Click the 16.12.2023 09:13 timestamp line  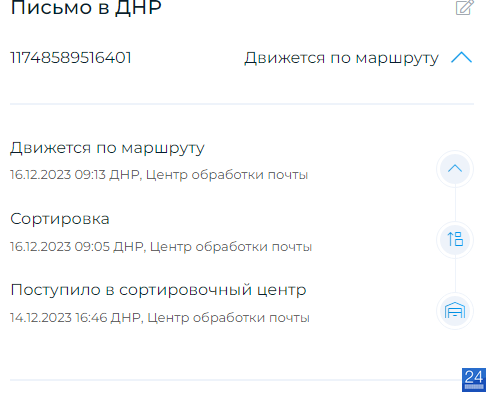159,175
